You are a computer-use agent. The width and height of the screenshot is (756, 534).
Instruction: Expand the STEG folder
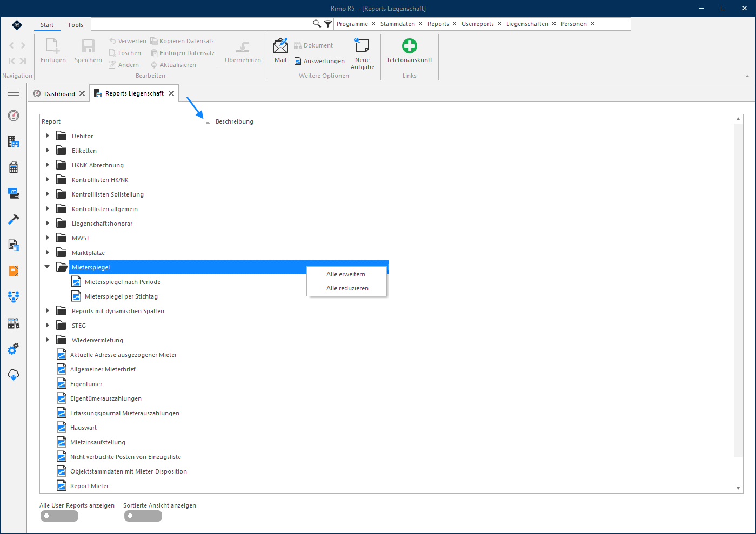(x=48, y=326)
